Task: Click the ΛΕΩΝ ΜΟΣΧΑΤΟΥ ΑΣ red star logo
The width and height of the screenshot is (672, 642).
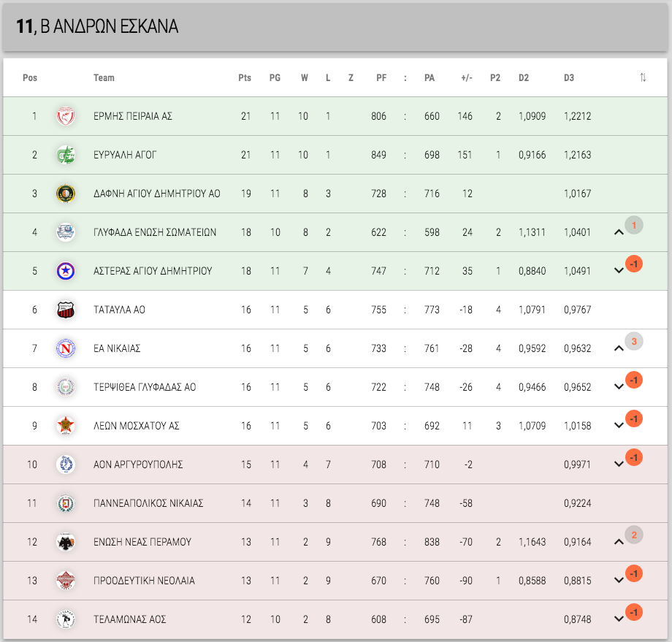Action: [66, 426]
